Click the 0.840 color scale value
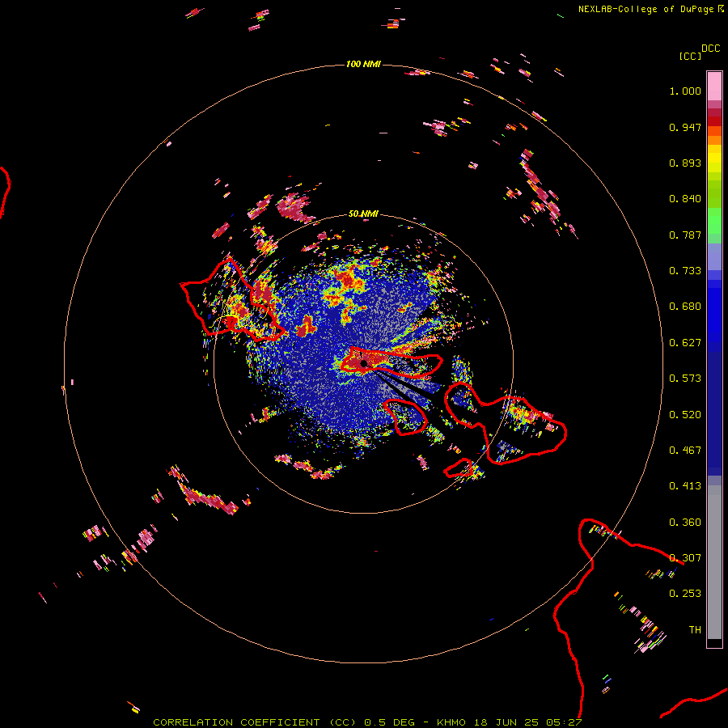Screen dimensions: 728x728 coord(685,199)
